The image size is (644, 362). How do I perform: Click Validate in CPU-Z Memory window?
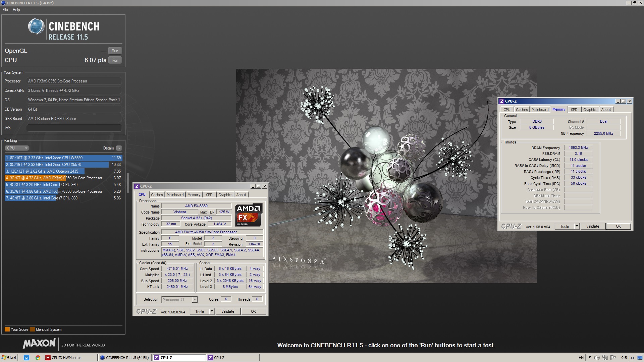coord(593,227)
